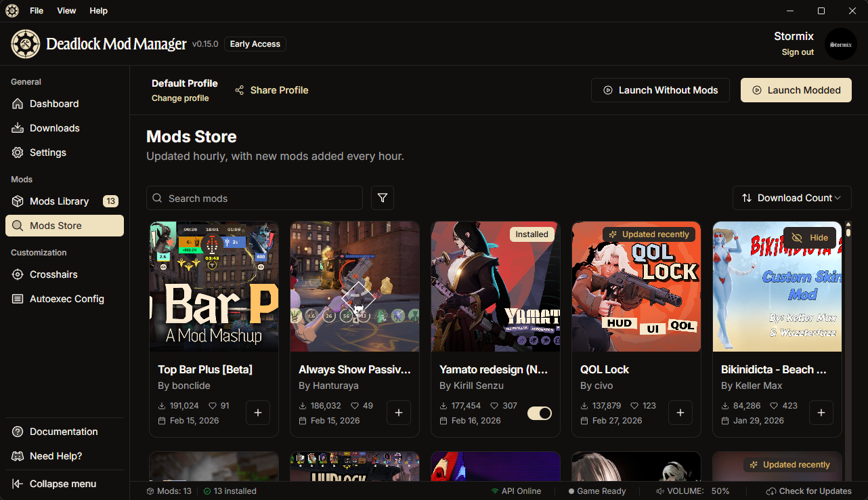
Task: Hide the Bikinidicta Beach mod
Action: (809, 237)
